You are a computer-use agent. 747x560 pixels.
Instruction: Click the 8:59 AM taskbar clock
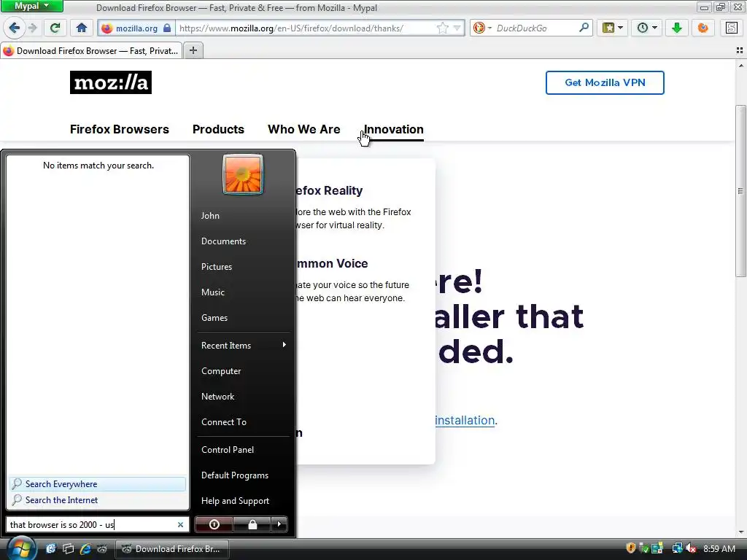click(719, 548)
